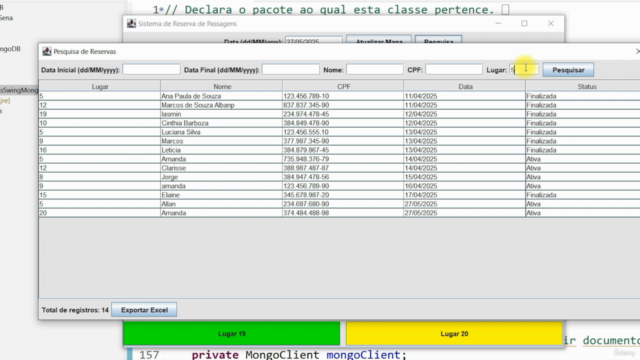Sort table by Nome column header

click(x=222, y=87)
